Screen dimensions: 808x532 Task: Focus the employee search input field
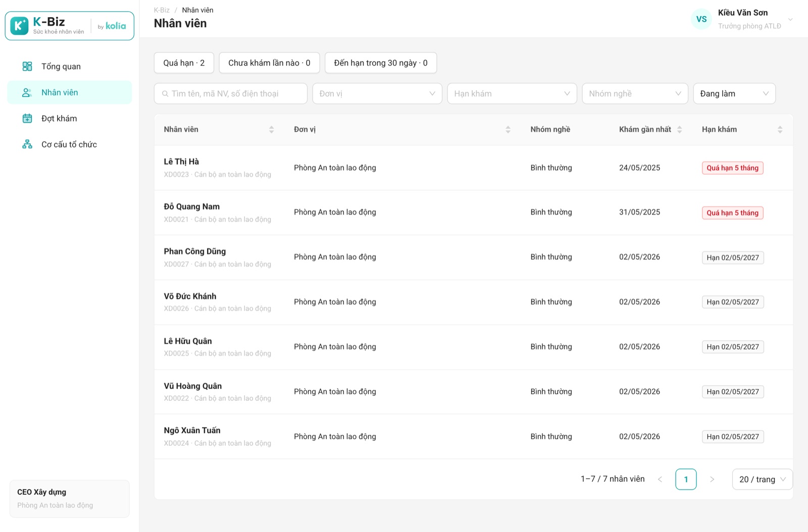[x=231, y=93]
